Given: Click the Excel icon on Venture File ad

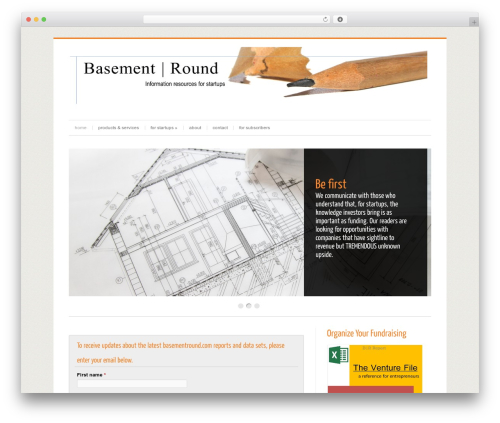Looking at the screenshot, I should 338,355.
